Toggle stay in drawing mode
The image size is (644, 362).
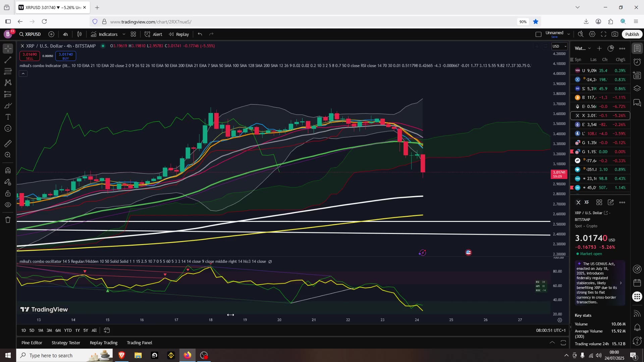(8, 182)
